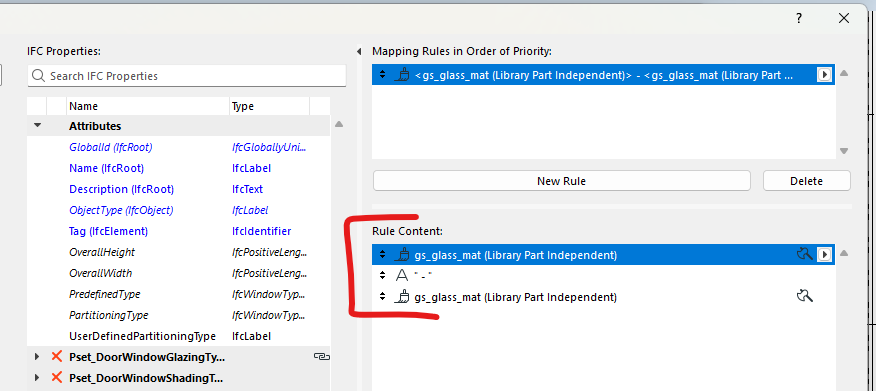Select the Name (IfcRoot) attribute
This screenshot has height=391, width=876.
(x=106, y=168)
